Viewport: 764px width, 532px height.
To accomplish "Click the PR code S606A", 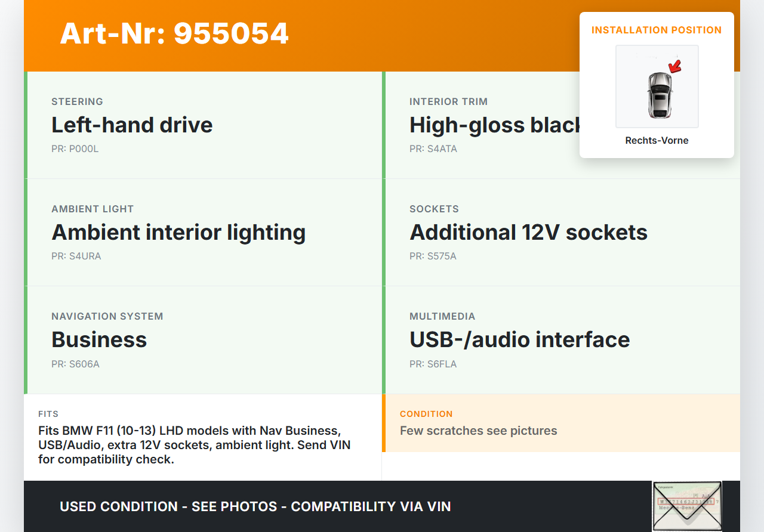I will pyautogui.click(x=75, y=364).
